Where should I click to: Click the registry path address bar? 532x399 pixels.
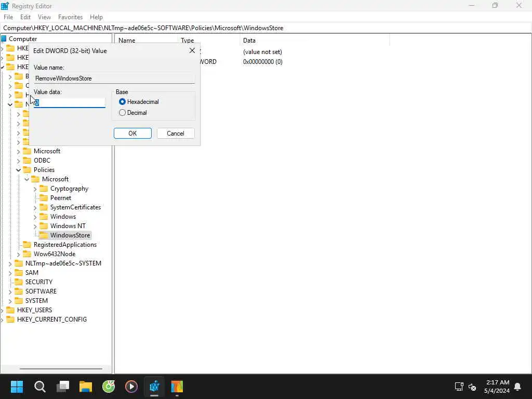266,28
